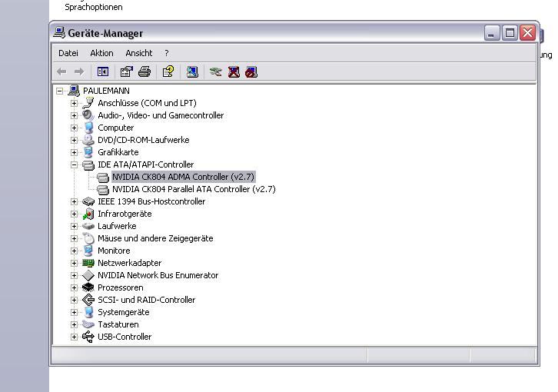This screenshot has height=392, width=558.
Task: Click the Grafikkarte icon
Action: click(x=88, y=152)
